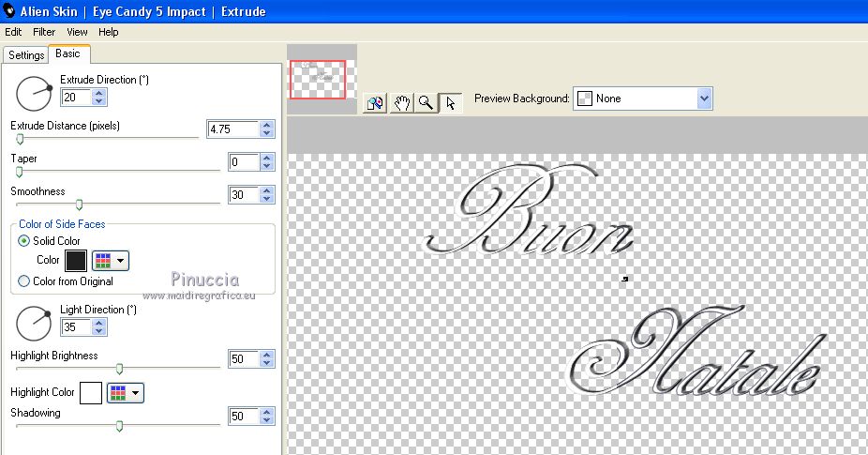Open Highlight Color palette picker
The height and width of the screenshot is (455, 868).
125,393
